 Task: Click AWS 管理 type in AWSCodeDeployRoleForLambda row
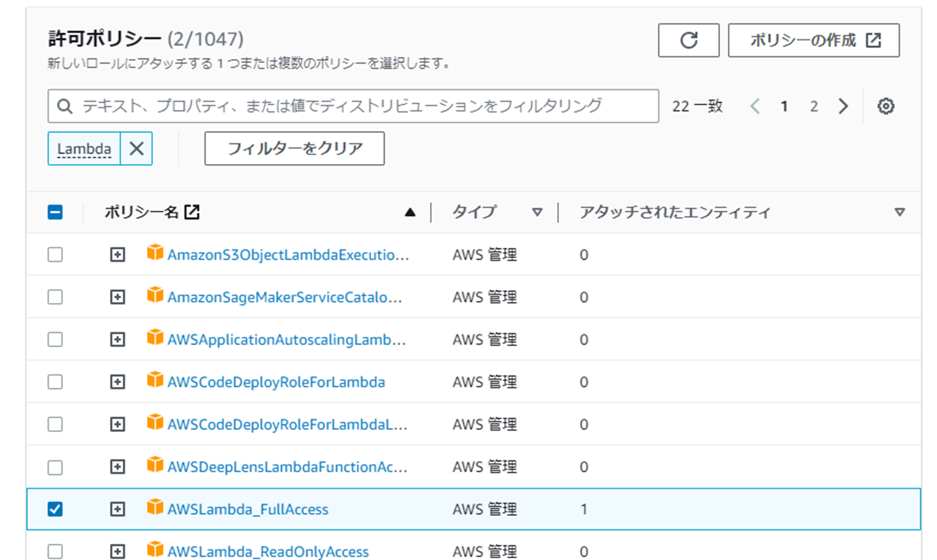pos(484,382)
